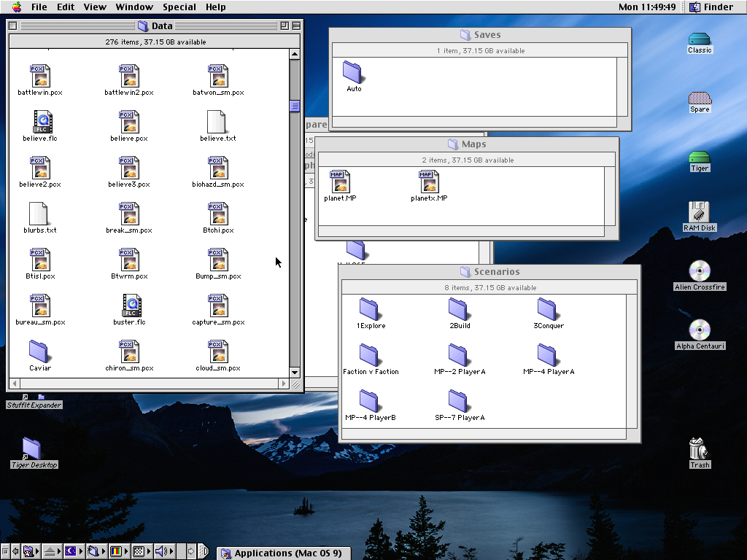Open the Finder application menu at top right
This screenshot has height=560, width=747.
pyautogui.click(x=711, y=7)
